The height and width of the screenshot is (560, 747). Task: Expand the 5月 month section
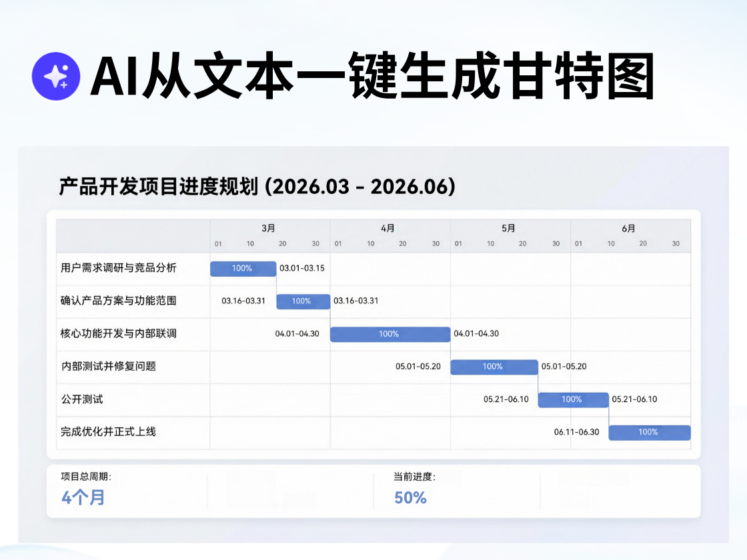pyautogui.click(x=509, y=227)
